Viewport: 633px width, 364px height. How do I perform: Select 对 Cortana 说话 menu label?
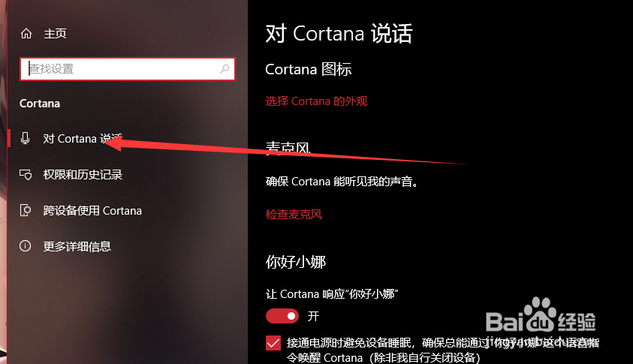[x=83, y=138]
